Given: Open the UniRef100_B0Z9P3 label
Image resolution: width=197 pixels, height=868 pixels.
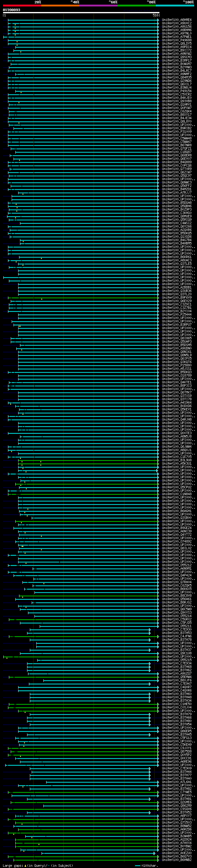Looking at the screenshot, I should point(177,210).
